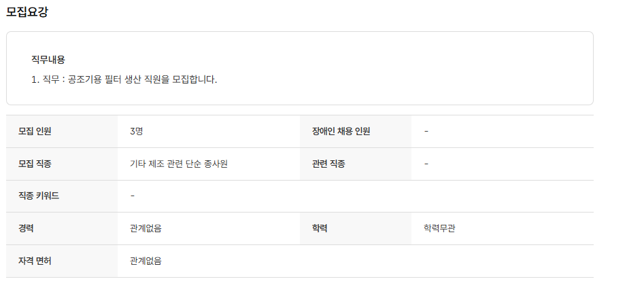Screen dimensions: 644x294
Task: Click the dash value beside 장애인 채용 인원
Action: click(x=426, y=131)
